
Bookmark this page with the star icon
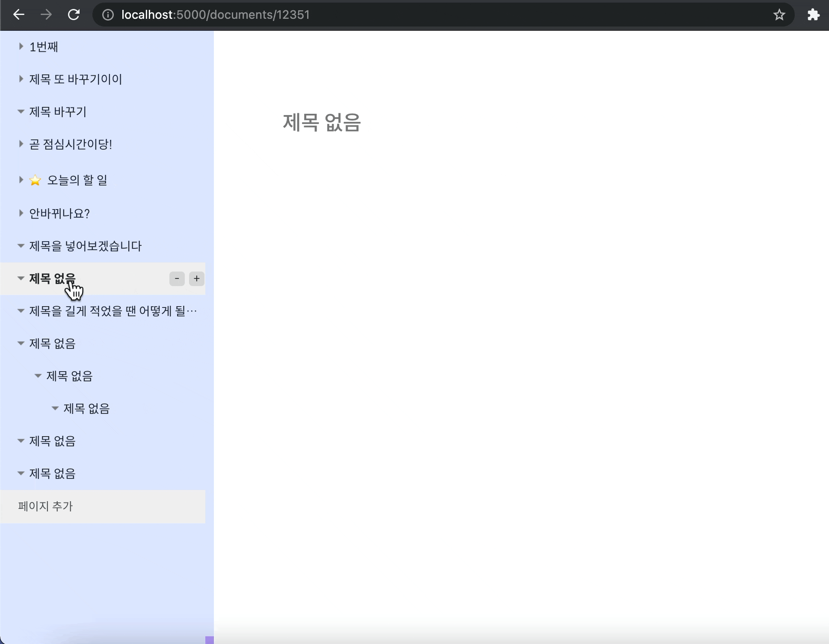779,15
